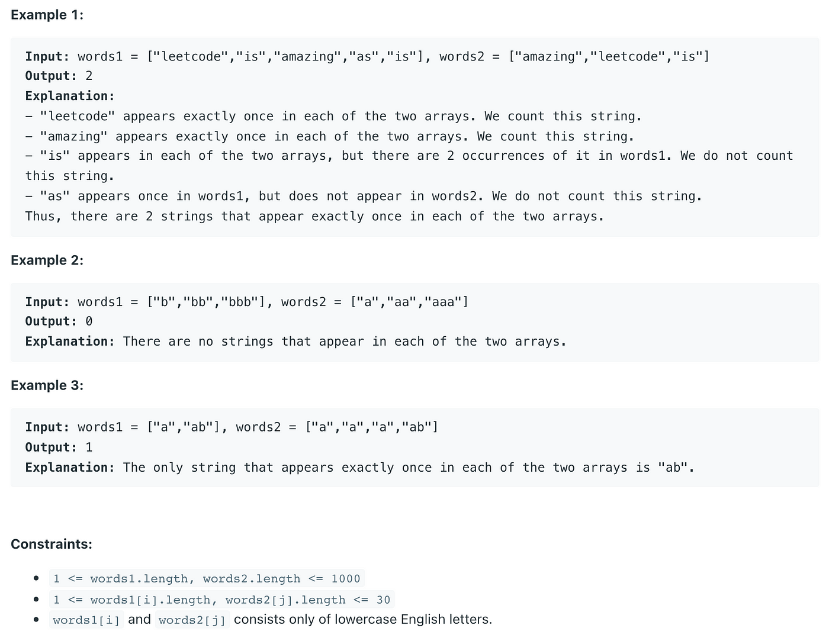
Task: Click the 'Thus, there are 2 strings' sentence
Action: tap(314, 216)
